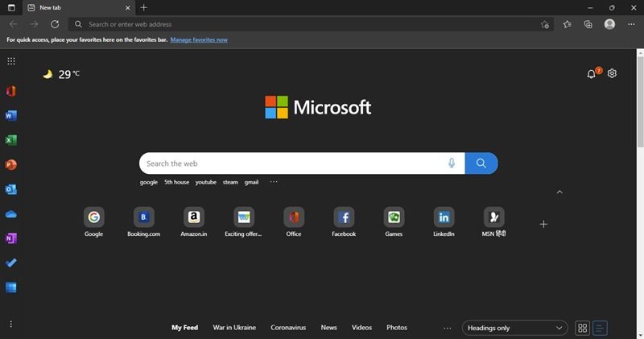Click the sidebar vertical more options dots
This screenshot has width=644, height=339.
[x=11, y=325]
